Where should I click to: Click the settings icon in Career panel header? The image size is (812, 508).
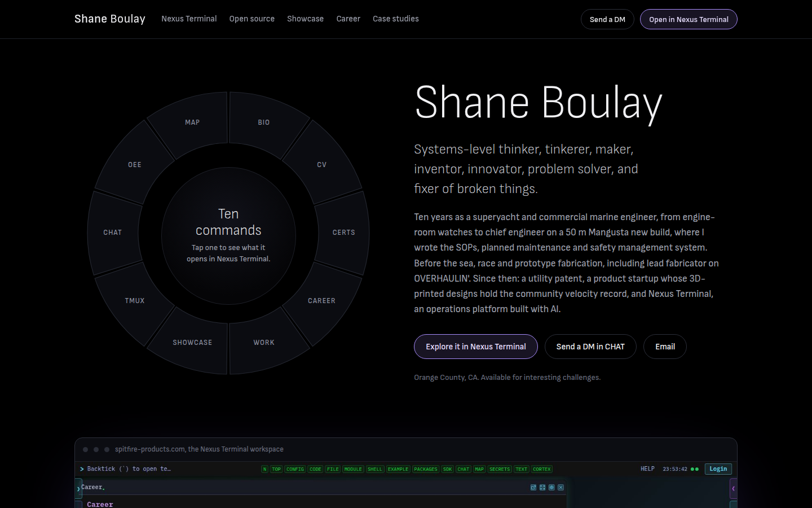[551, 487]
